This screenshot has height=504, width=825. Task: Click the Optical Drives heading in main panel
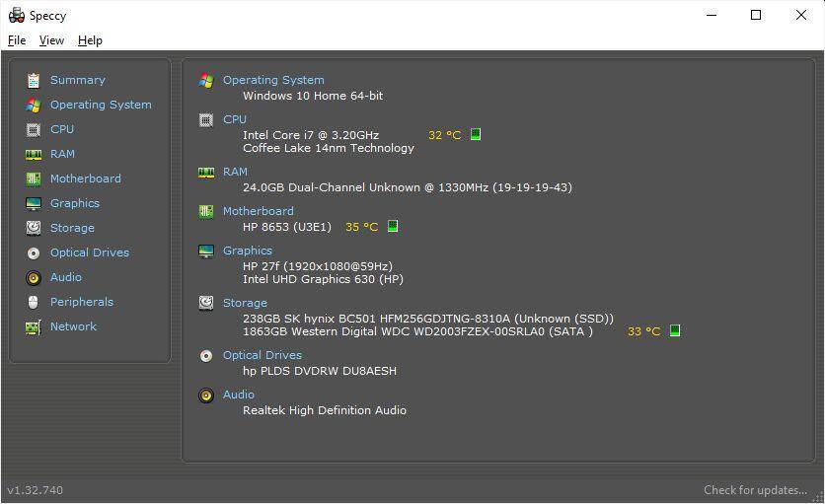262,355
